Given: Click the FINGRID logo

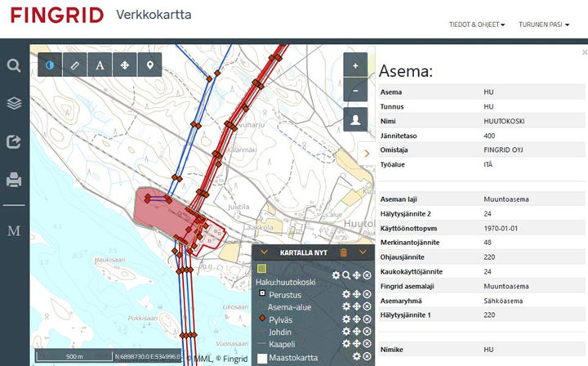Looking at the screenshot, I should click(x=57, y=16).
